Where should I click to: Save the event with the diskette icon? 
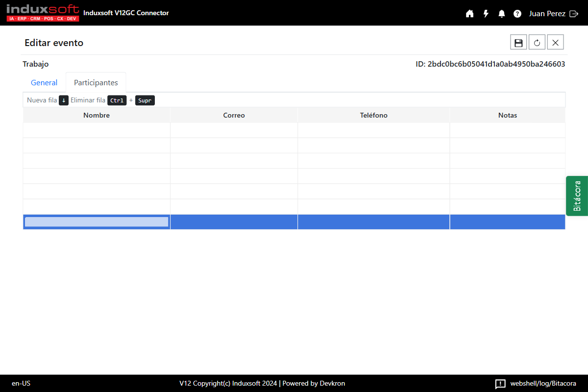[518, 43]
